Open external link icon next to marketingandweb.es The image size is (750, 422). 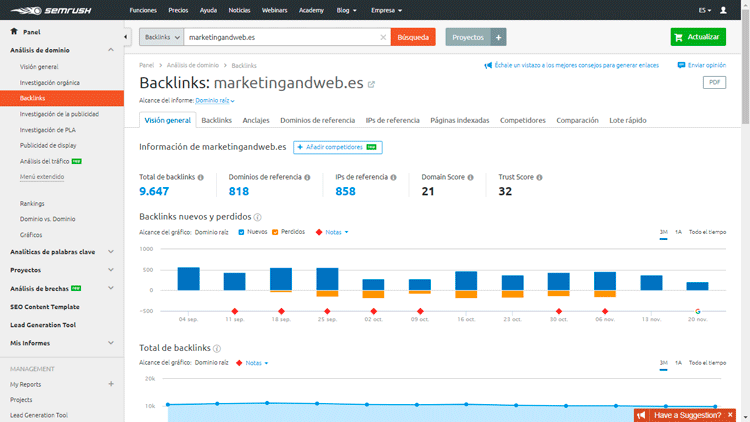[x=371, y=84]
